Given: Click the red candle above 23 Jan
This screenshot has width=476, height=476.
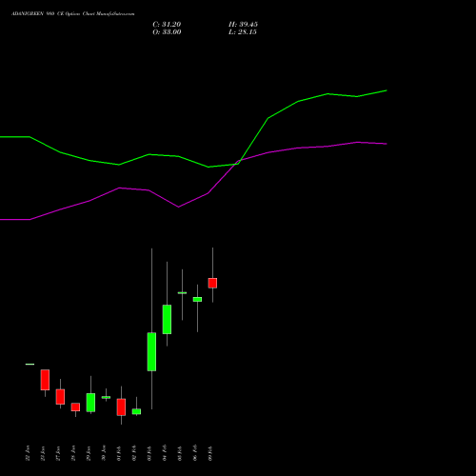Looking at the screenshot, I should (45, 380).
